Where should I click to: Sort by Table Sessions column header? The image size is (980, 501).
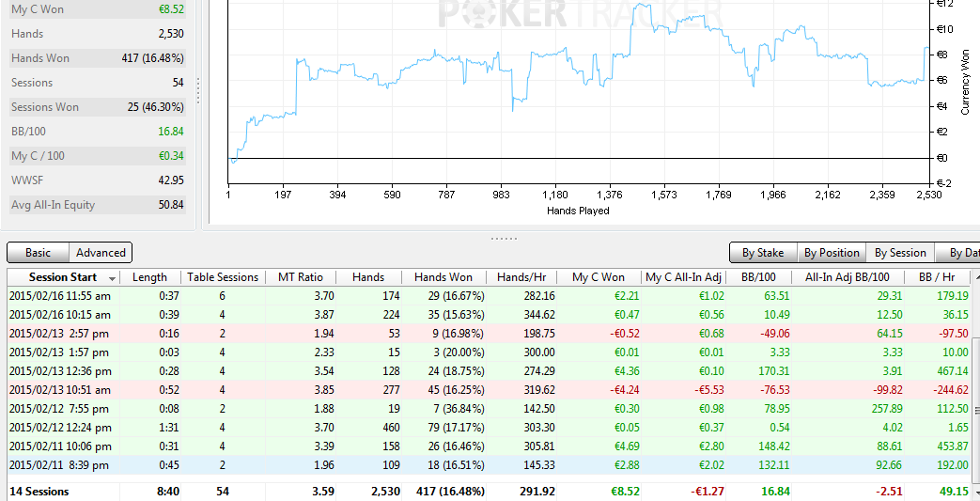(223, 277)
